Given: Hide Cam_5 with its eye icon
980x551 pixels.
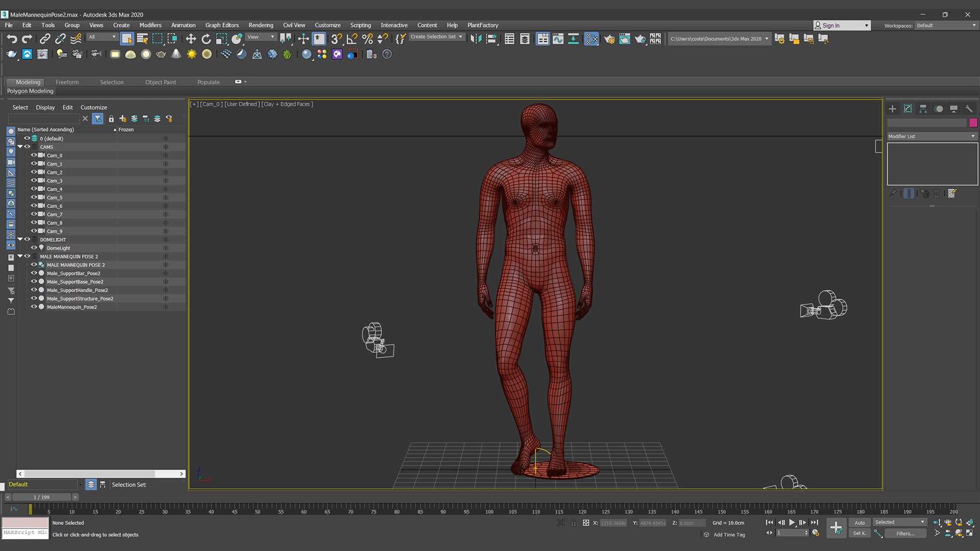Looking at the screenshot, I should tap(34, 197).
